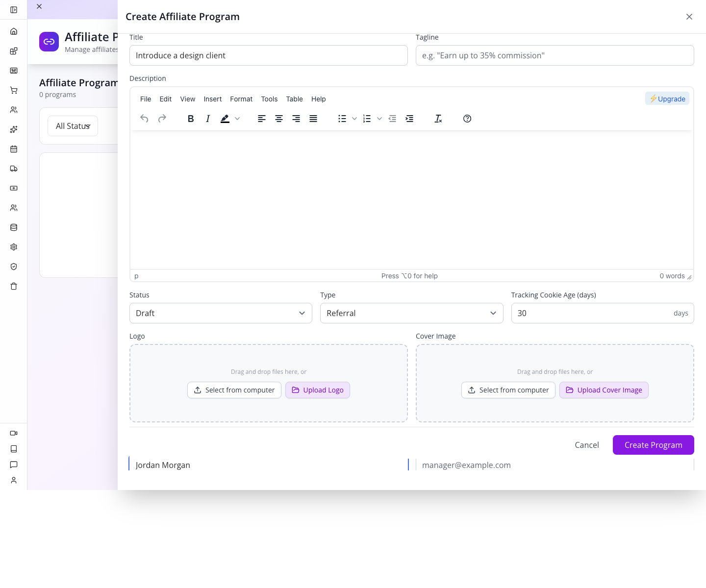
Task: Insert a bullet list
Action: tap(342, 119)
